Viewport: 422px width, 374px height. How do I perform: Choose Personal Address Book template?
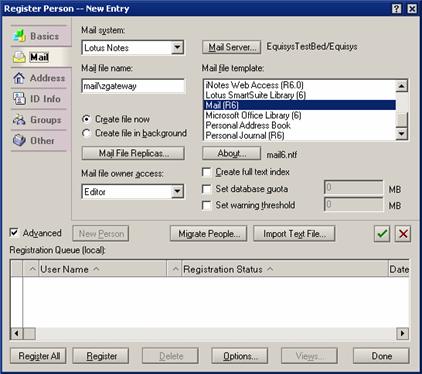[248, 126]
